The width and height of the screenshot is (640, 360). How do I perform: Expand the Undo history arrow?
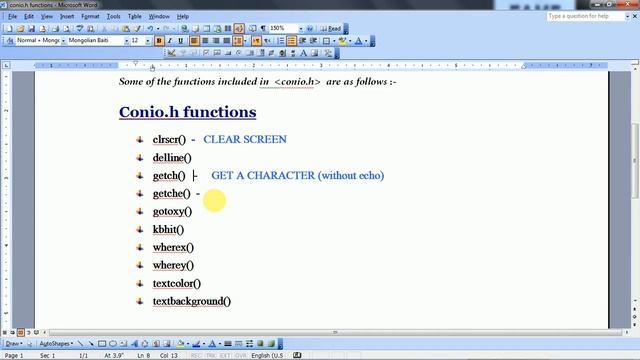tap(158, 29)
